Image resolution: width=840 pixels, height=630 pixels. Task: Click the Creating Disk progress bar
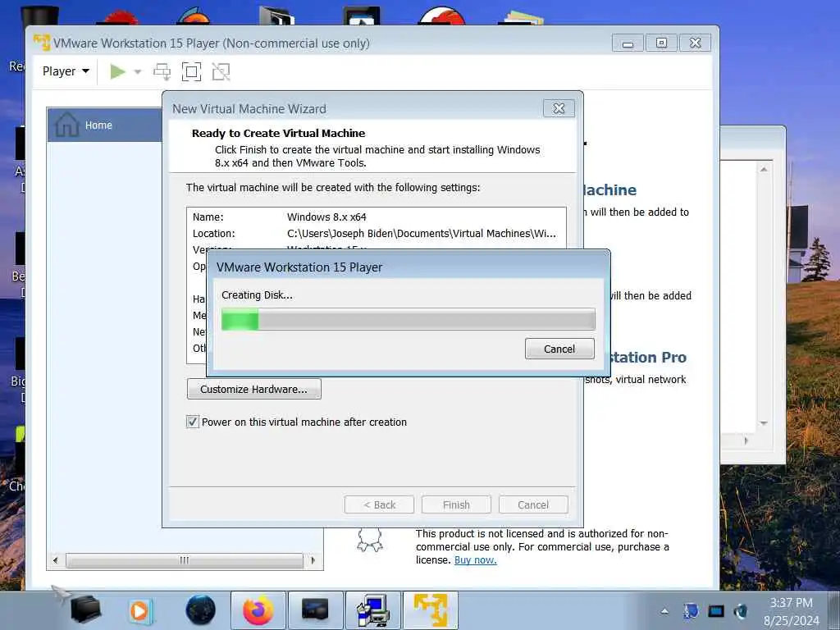pyautogui.click(x=409, y=320)
